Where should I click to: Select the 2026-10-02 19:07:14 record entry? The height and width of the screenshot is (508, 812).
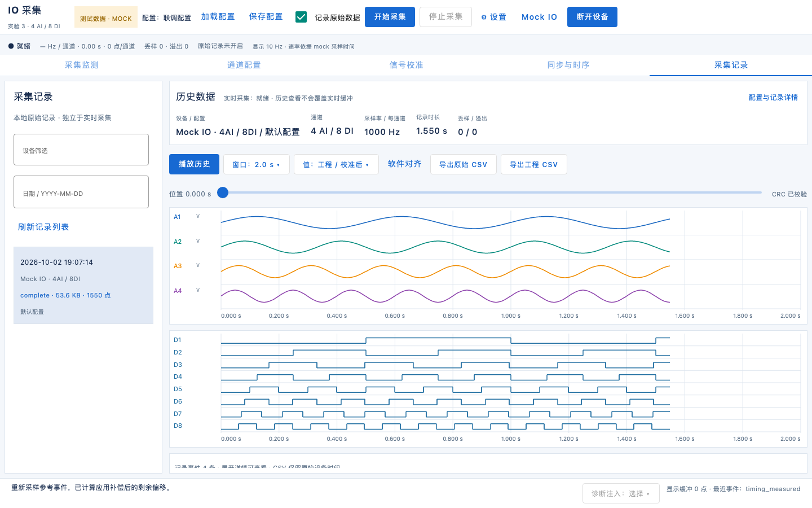[x=83, y=285]
